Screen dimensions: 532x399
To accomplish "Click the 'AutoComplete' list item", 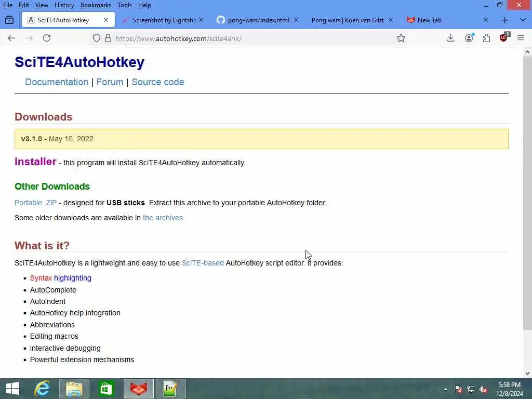I will coord(54,290).
